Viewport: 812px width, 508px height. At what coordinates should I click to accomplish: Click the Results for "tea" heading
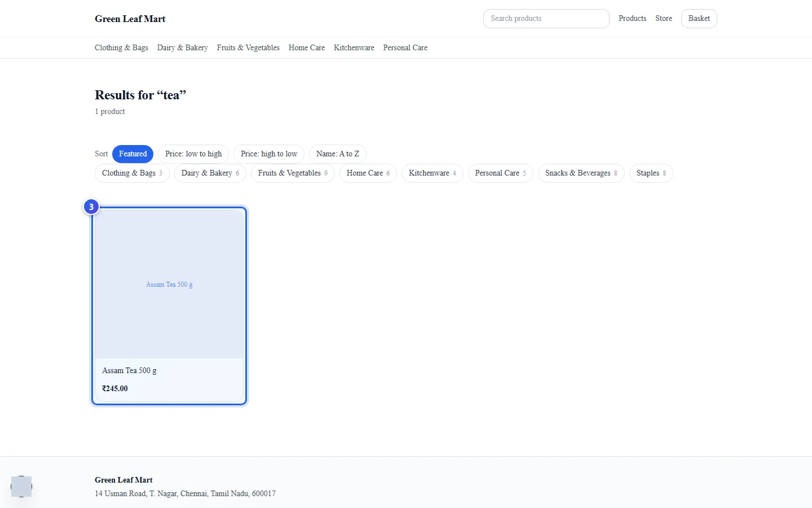140,95
